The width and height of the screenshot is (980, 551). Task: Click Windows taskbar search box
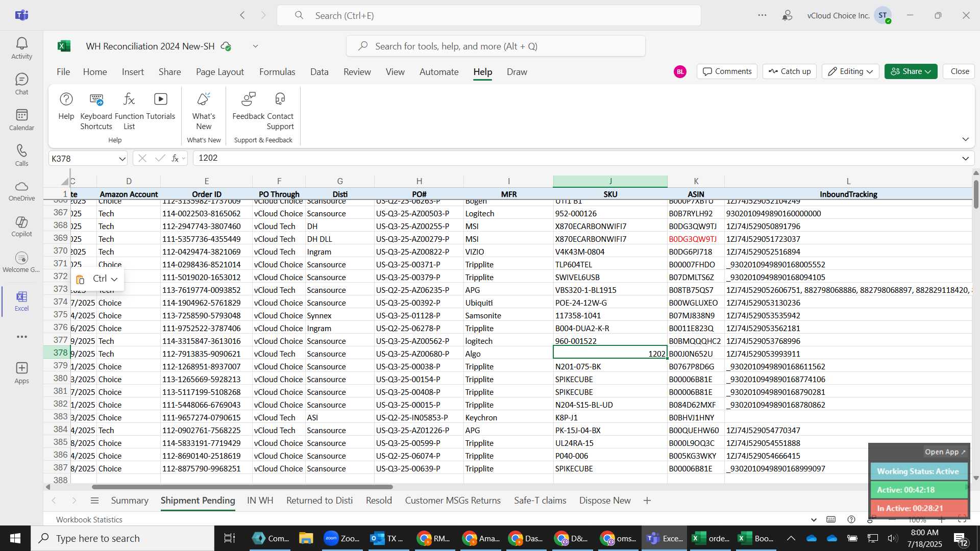(x=122, y=538)
